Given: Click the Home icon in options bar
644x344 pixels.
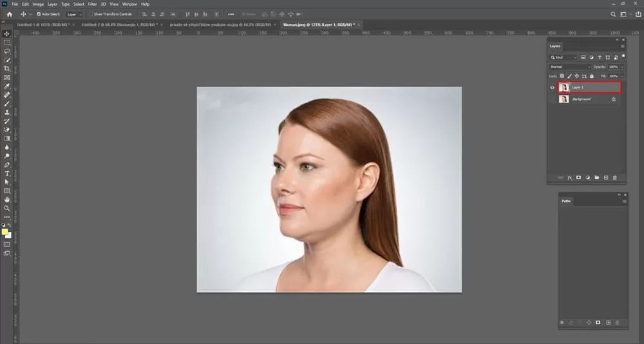Looking at the screenshot, I should pos(10,14).
